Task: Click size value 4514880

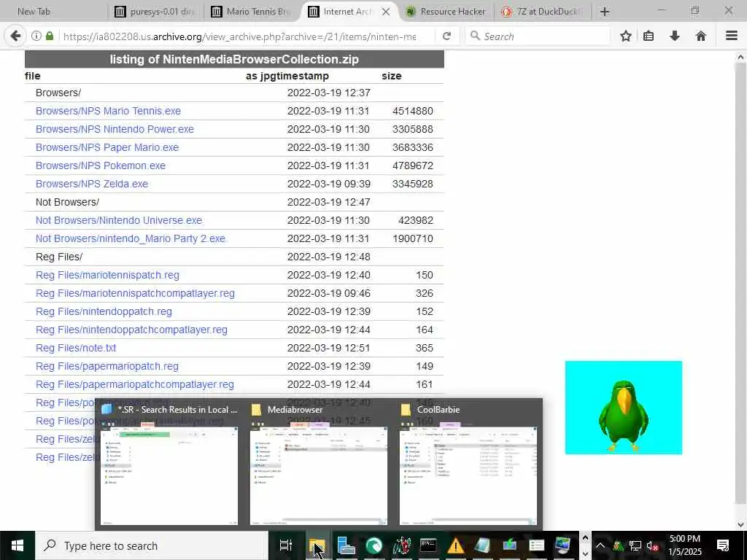Action: [x=413, y=111]
